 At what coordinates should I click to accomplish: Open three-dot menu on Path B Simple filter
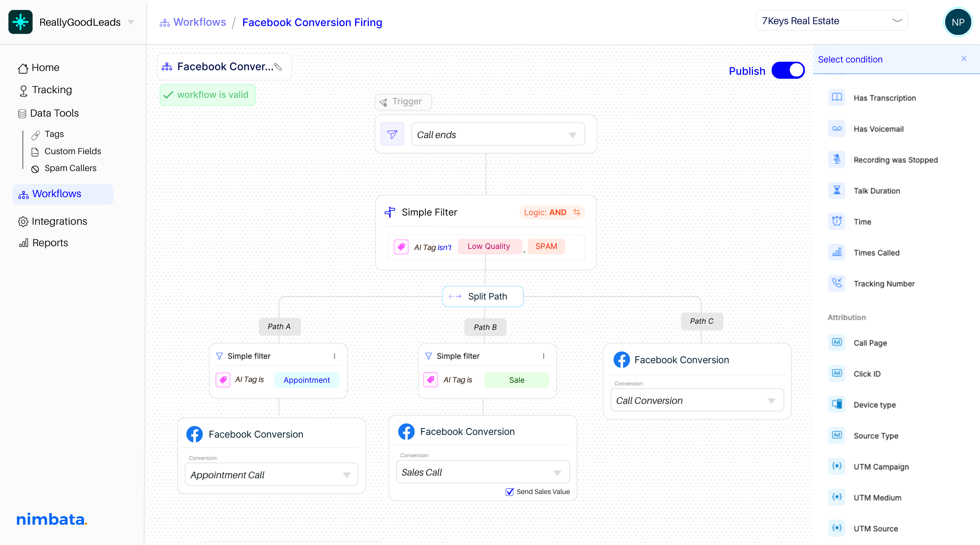[x=543, y=356]
